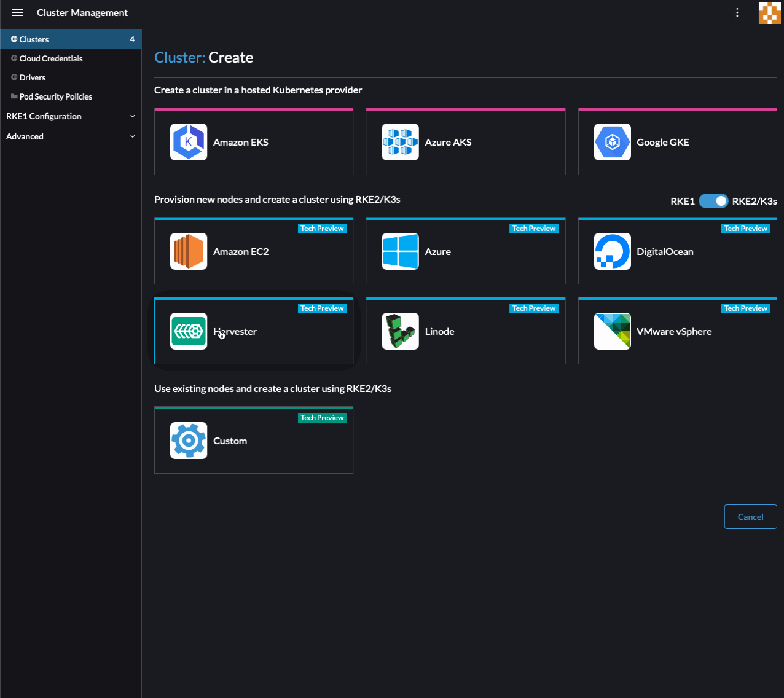Choose the Azure AKS provider card
784x698 pixels.
point(465,142)
